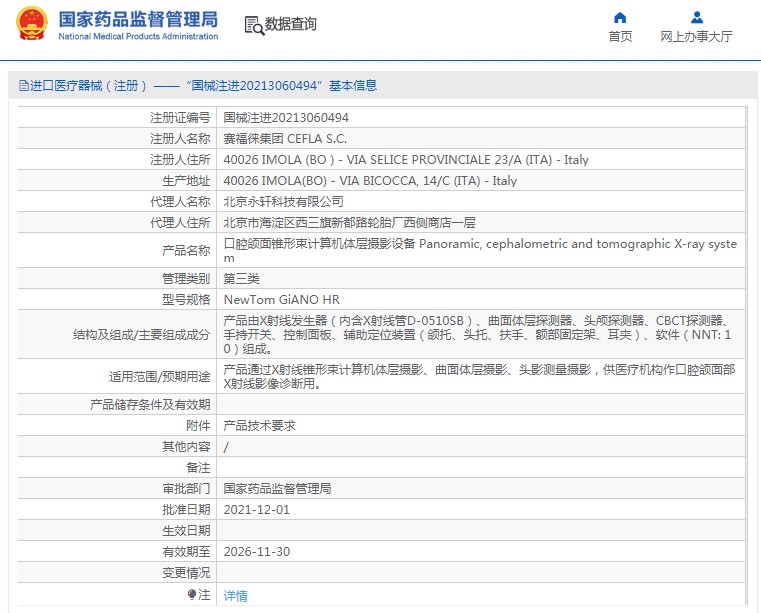Click the 首页 home icon
The height and width of the screenshot is (613, 761).
[x=620, y=17]
